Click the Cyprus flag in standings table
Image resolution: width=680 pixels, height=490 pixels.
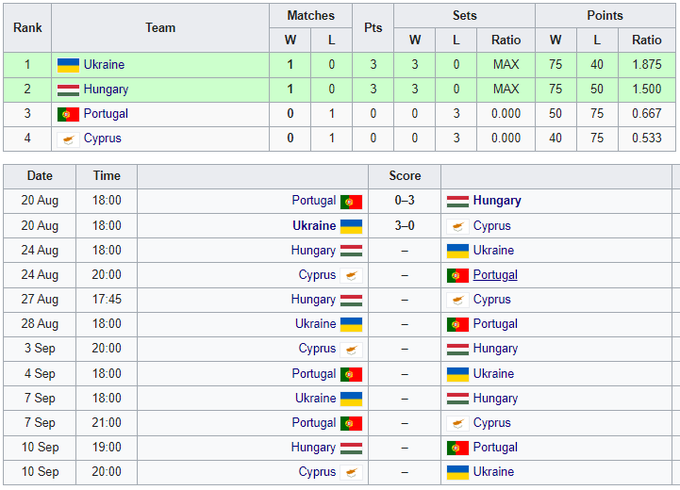68,139
